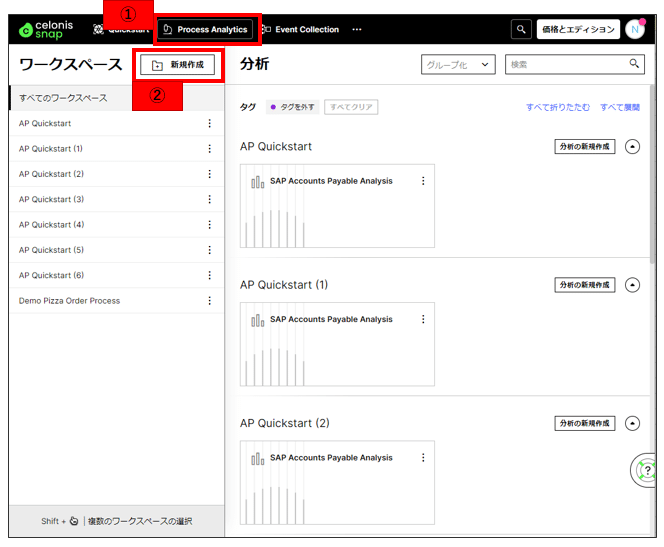Screen dimensions: 664x547
Task: Open kebab menu on AP Quickstart analysis card
Action: coord(423,181)
